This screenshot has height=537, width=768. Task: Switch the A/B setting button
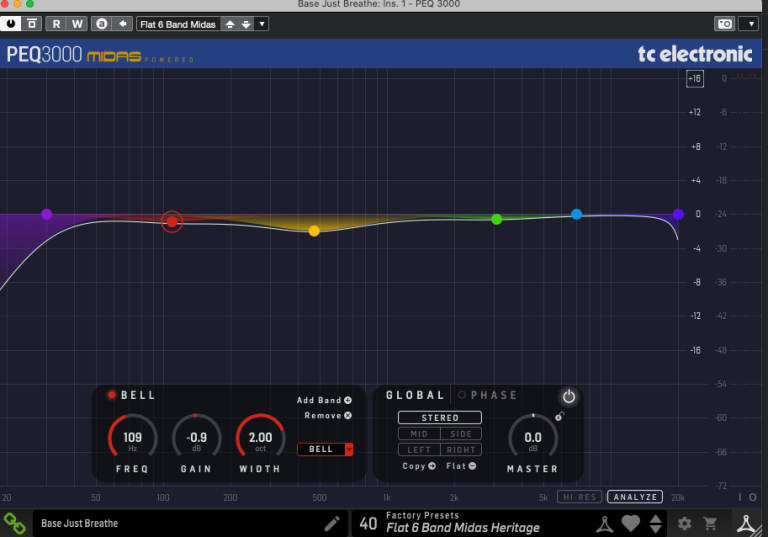(x=102, y=24)
